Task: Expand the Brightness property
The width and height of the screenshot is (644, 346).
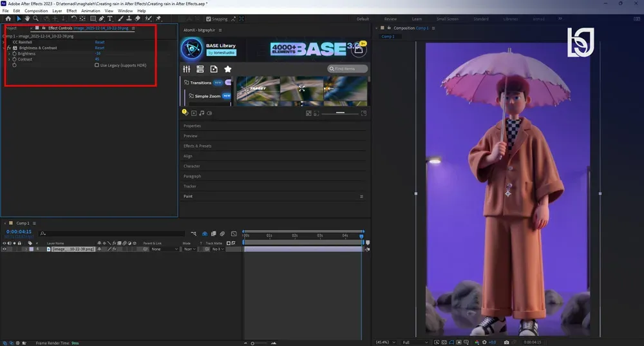Action: point(9,53)
